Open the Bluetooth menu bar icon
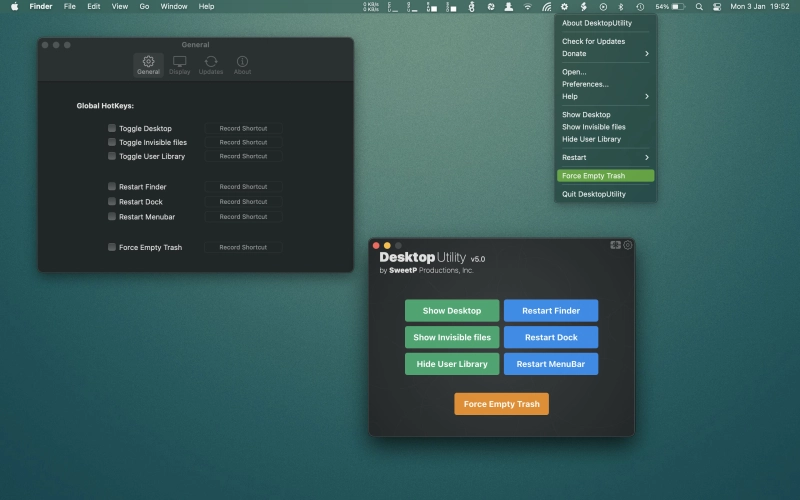This screenshot has height=500, width=800. point(621,7)
